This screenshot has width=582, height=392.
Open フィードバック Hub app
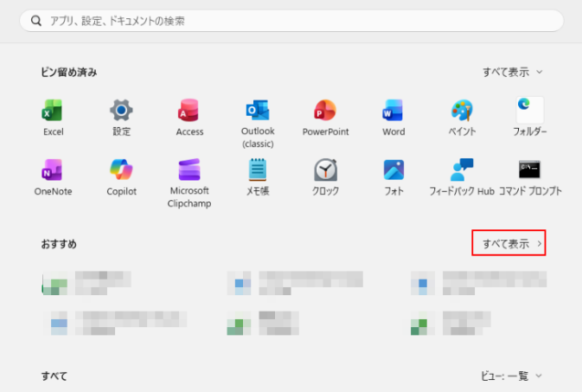click(x=461, y=177)
